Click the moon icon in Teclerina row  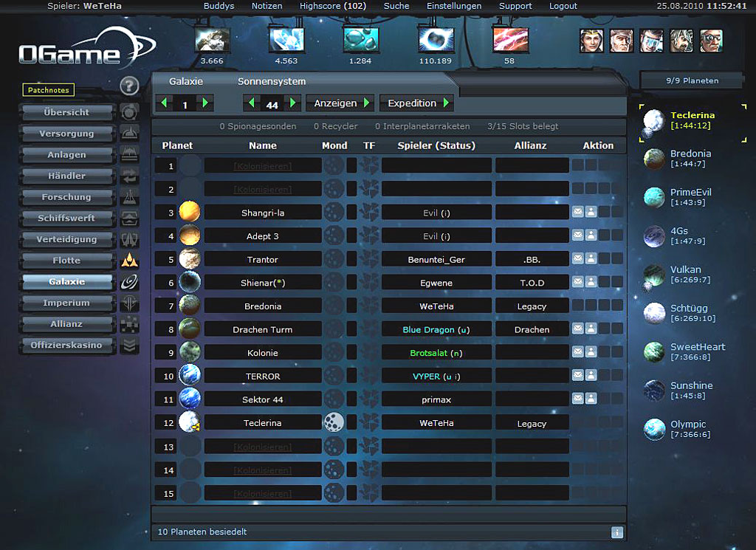[334, 422]
